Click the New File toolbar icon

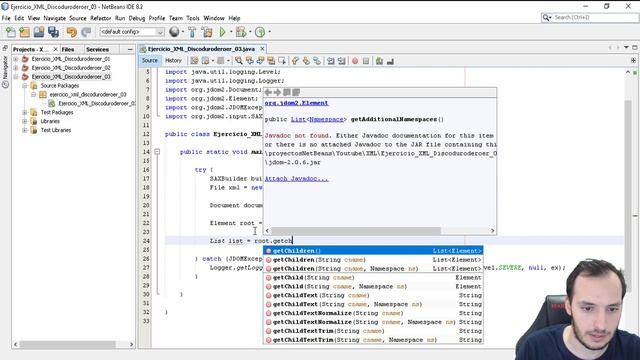[x=11, y=32]
